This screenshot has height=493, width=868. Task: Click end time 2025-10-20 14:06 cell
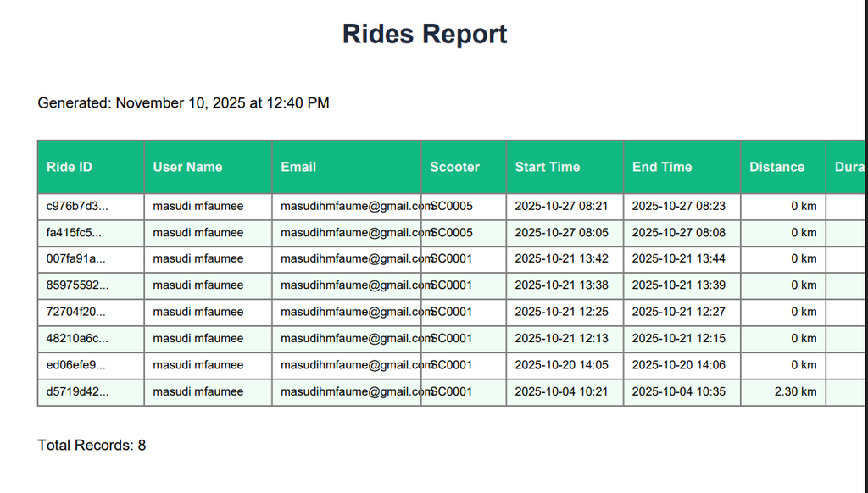678,365
